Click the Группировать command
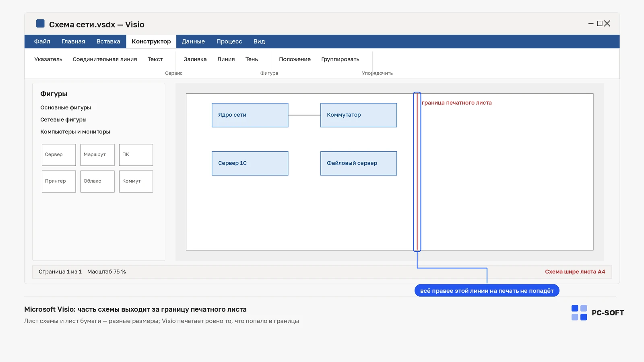 point(340,59)
